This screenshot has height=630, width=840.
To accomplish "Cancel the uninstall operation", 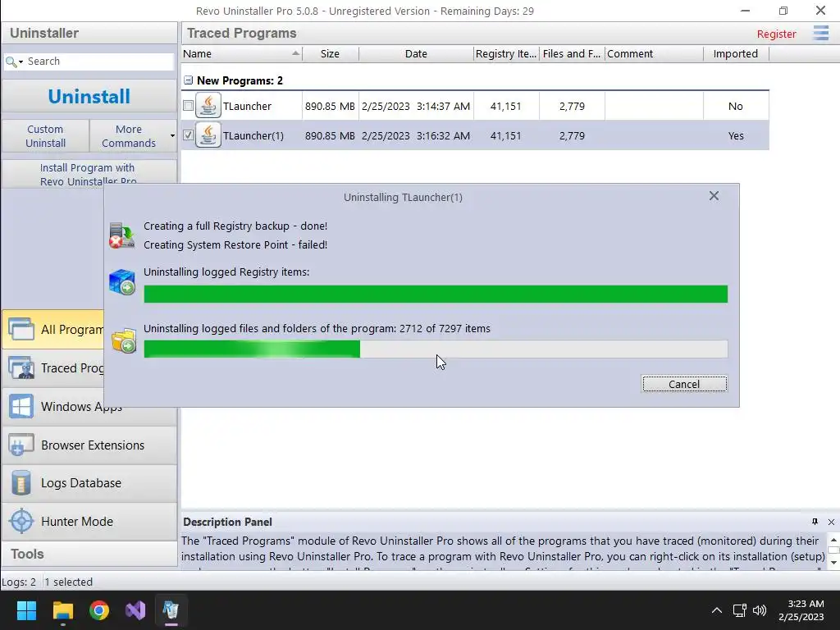I will [x=684, y=384].
